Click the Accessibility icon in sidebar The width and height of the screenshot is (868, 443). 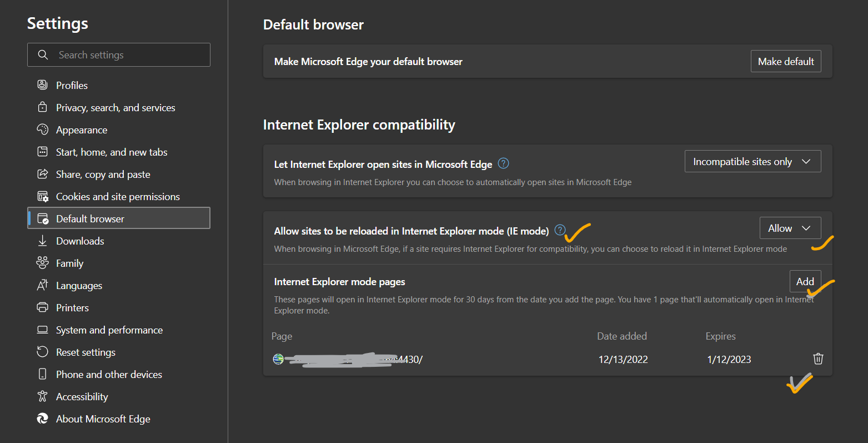42,396
